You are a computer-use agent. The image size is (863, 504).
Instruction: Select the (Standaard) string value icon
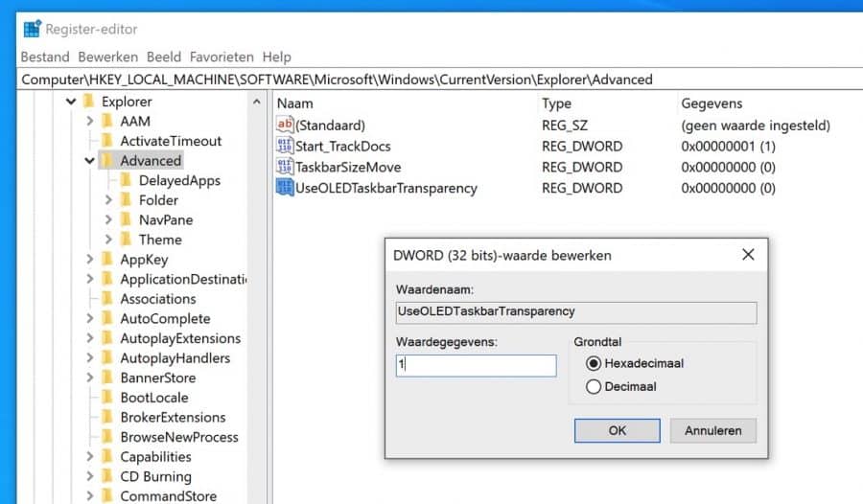tap(285, 125)
